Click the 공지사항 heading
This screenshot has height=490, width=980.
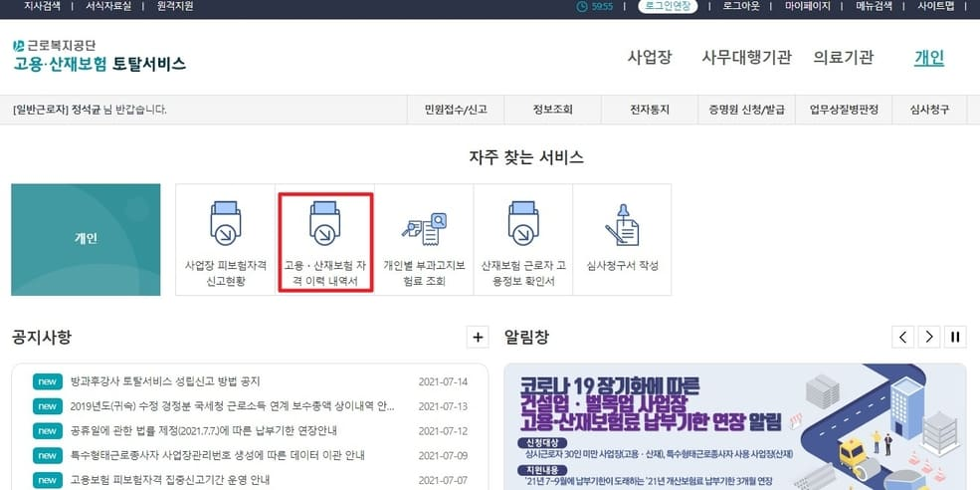(41, 338)
